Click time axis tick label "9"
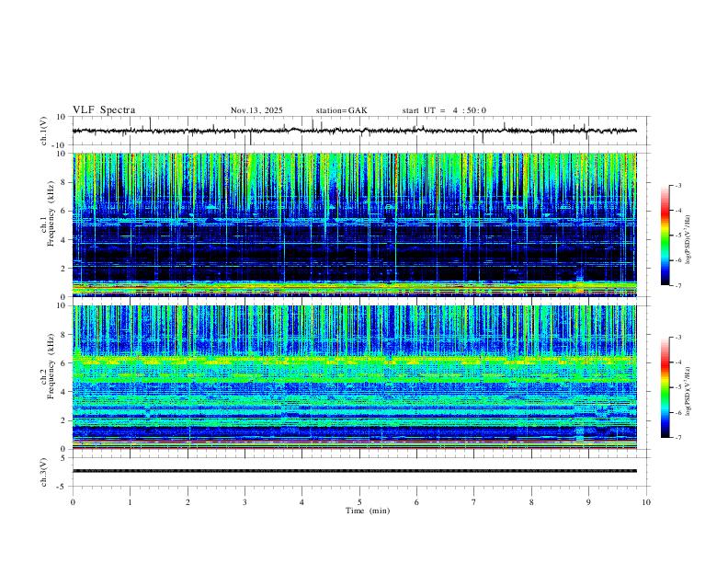Image resolution: width=728 pixels, height=563 pixels. [x=588, y=502]
